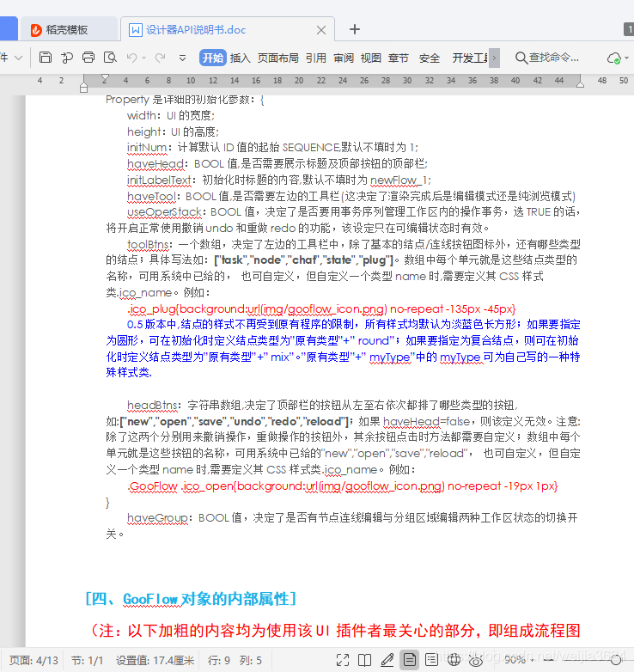Add a new tab with plus button
634x672 pixels.
click(x=355, y=29)
